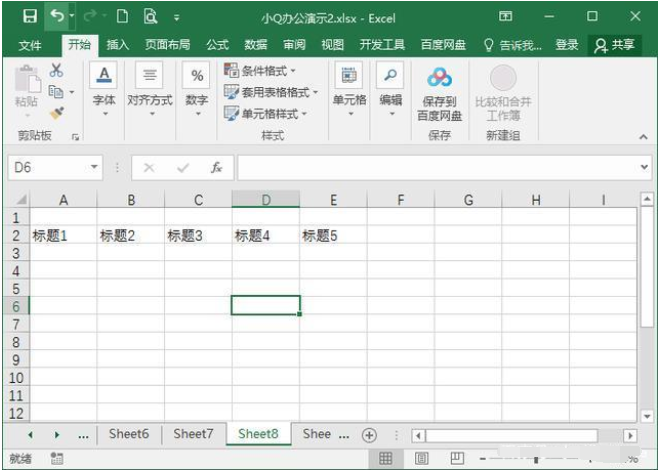The image size is (661, 472).
Task: Click the Undo arrow icon
Action: [x=57, y=17]
